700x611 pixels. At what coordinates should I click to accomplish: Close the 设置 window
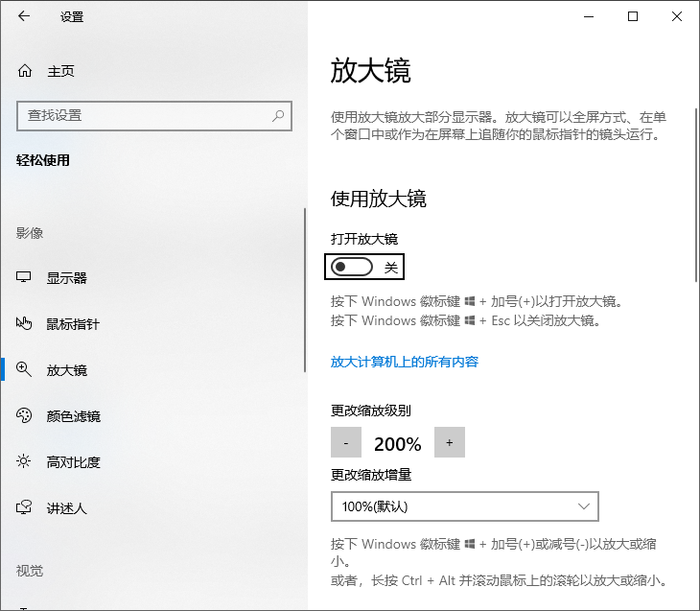pyautogui.click(x=677, y=16)
